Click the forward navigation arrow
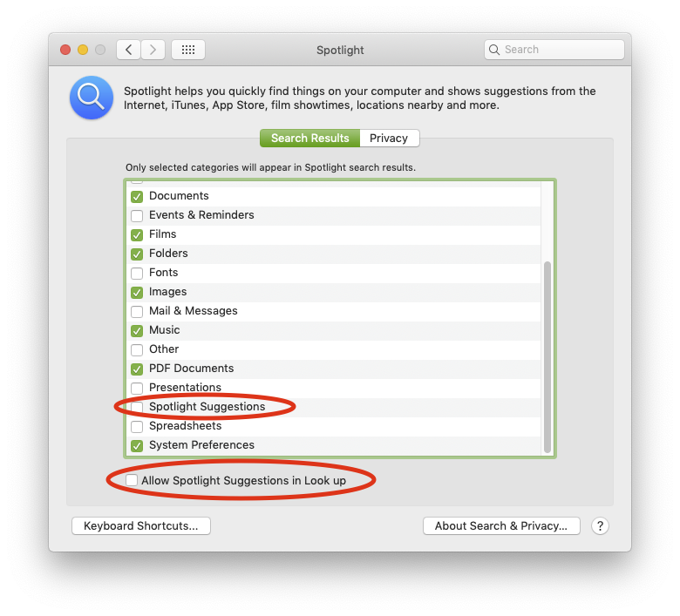680x616 pixels. coord(153,50)
